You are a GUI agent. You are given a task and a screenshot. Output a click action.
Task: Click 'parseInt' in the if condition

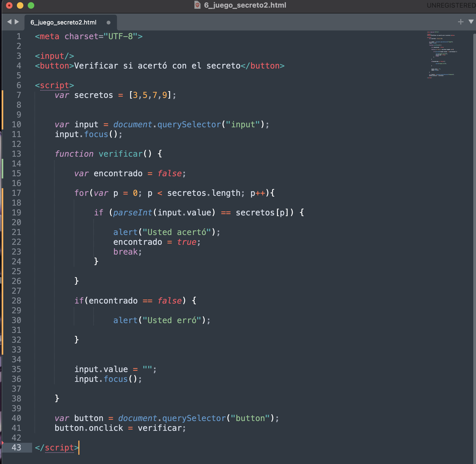click(x=132, y=212)
